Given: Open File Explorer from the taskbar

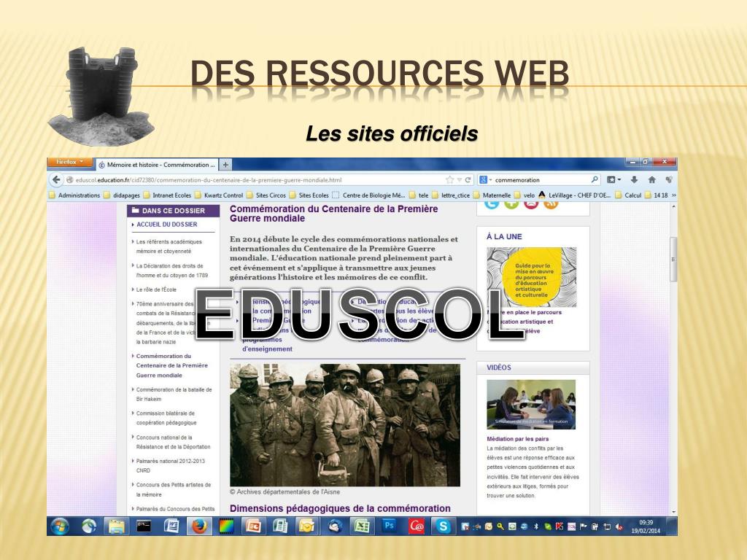Looking at the screenshot, I should point(116,526).
